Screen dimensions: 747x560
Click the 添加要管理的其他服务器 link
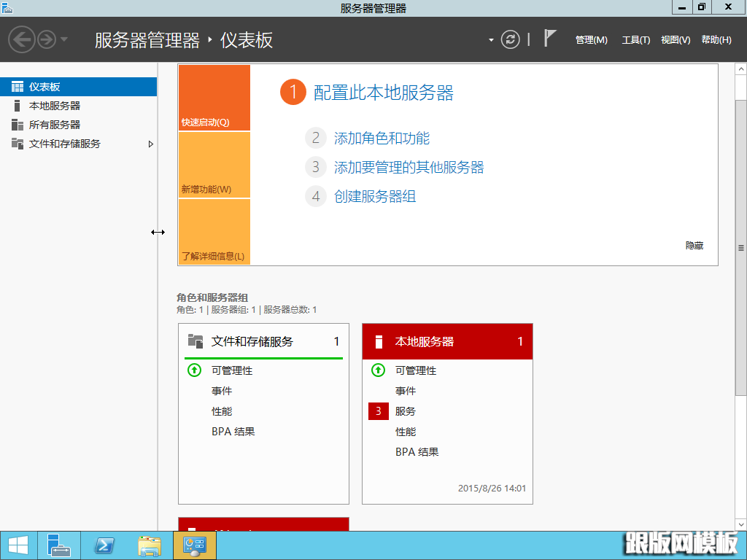[409, 167]
